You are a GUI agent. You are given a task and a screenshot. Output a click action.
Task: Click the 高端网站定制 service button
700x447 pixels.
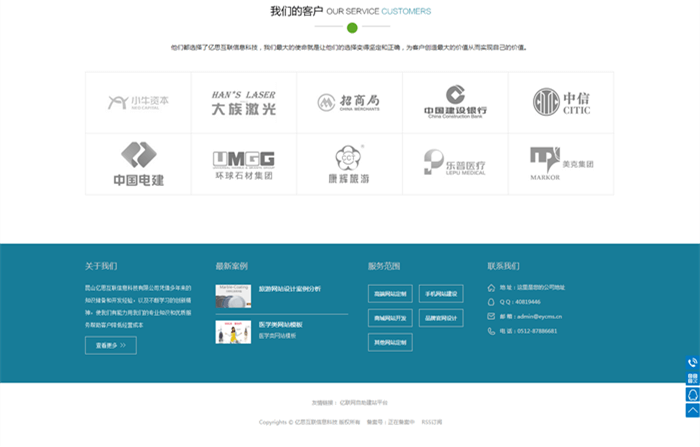390,293
